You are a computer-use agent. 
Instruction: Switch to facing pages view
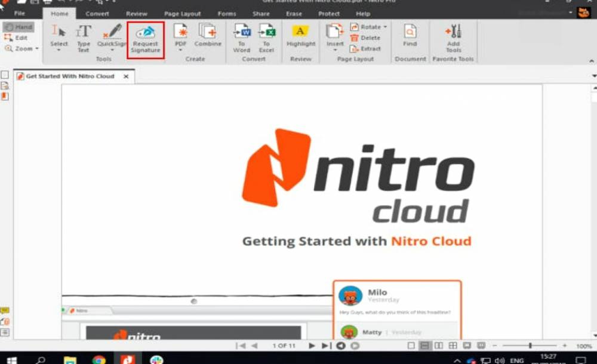click(x=439, y=346)
